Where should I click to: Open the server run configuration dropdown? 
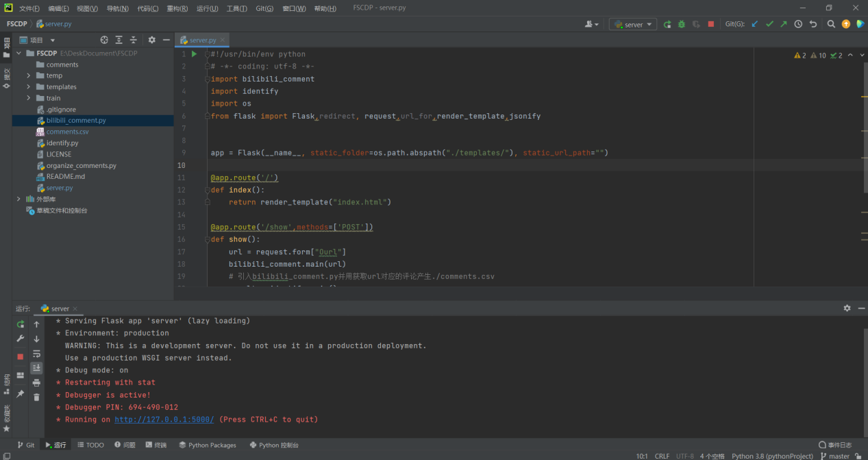633,24
